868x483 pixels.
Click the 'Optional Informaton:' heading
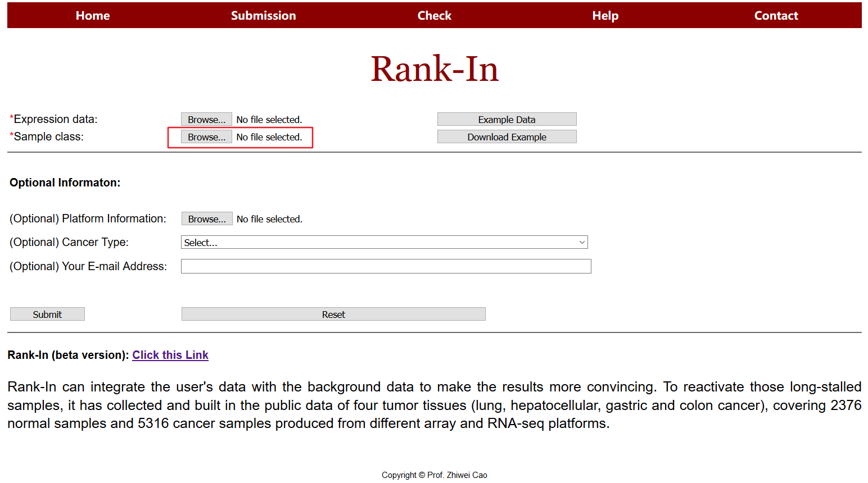click(x=65, y=183)
